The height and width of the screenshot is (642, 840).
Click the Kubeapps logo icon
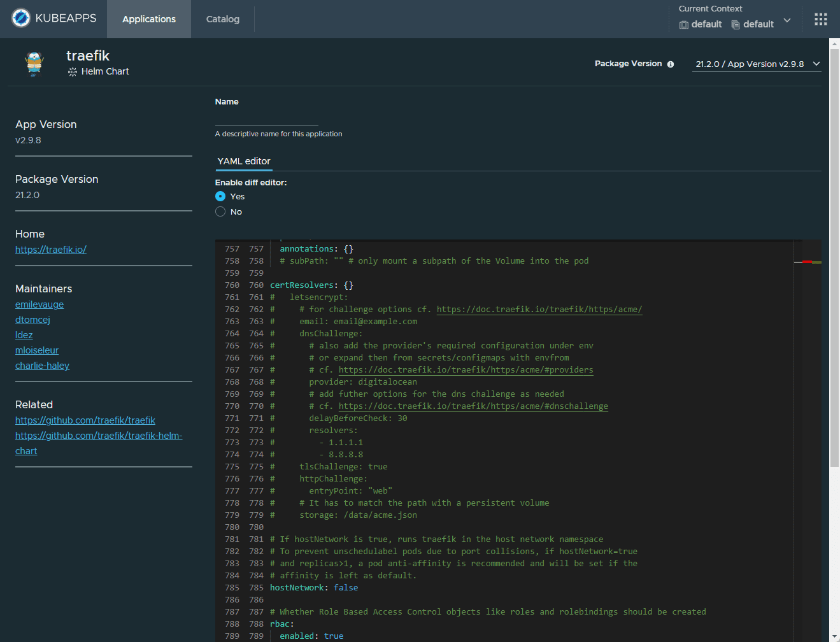click(x=21, y=18)
